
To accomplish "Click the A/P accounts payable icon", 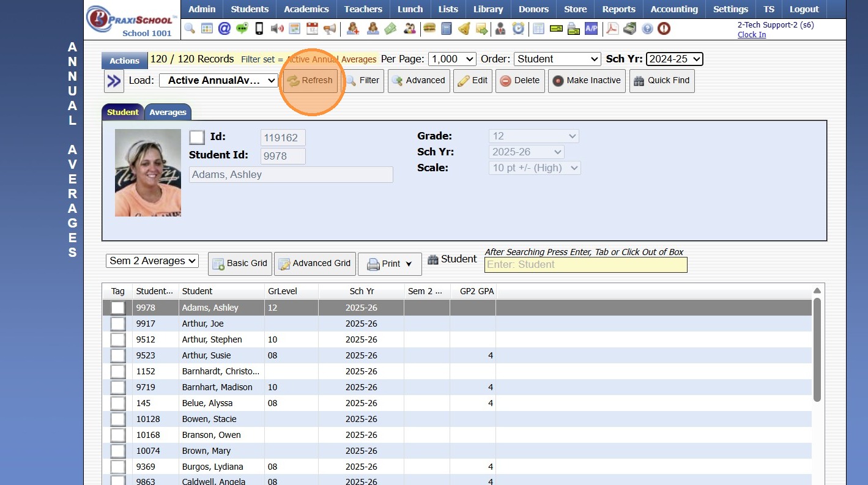I will (591, 29).
